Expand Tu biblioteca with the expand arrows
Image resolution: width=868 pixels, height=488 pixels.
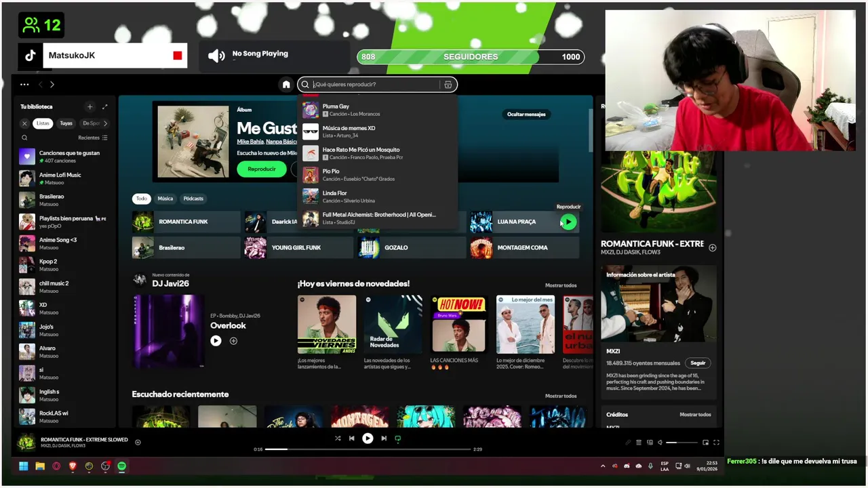[x=104, y=106]
